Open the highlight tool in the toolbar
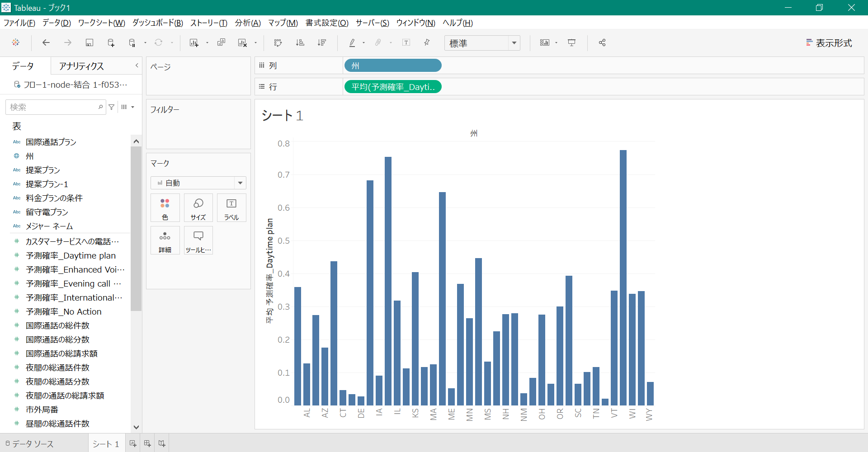The height and width of the screenshot is (452, 868). (352, 42)
